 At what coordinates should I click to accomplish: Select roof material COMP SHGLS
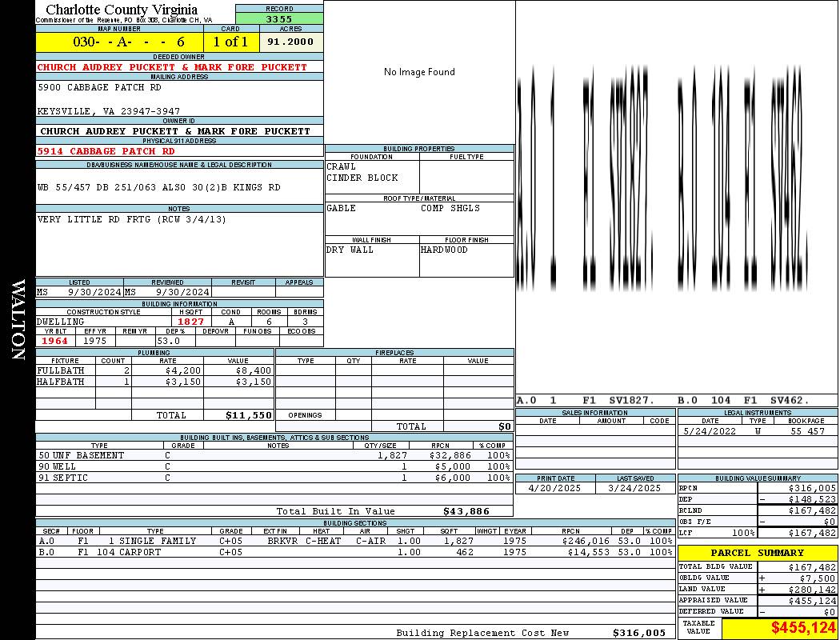pos(450,208)
